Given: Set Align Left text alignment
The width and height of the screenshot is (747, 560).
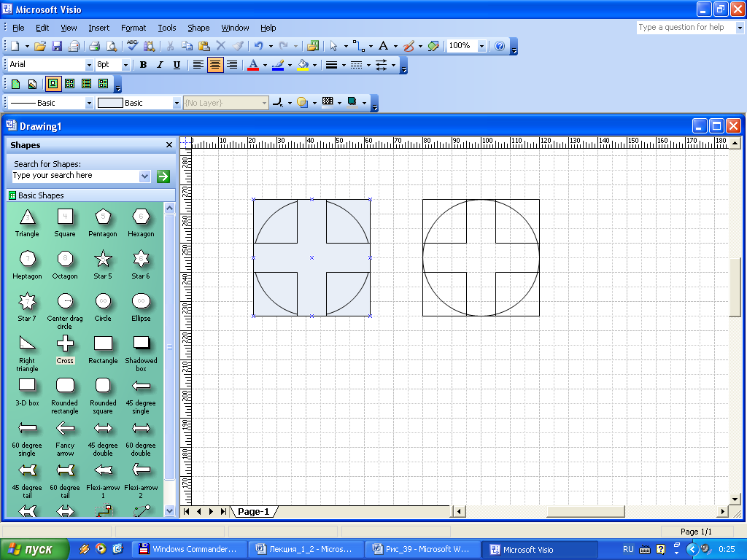Looking at the screenshot, I should click(198, 65).
